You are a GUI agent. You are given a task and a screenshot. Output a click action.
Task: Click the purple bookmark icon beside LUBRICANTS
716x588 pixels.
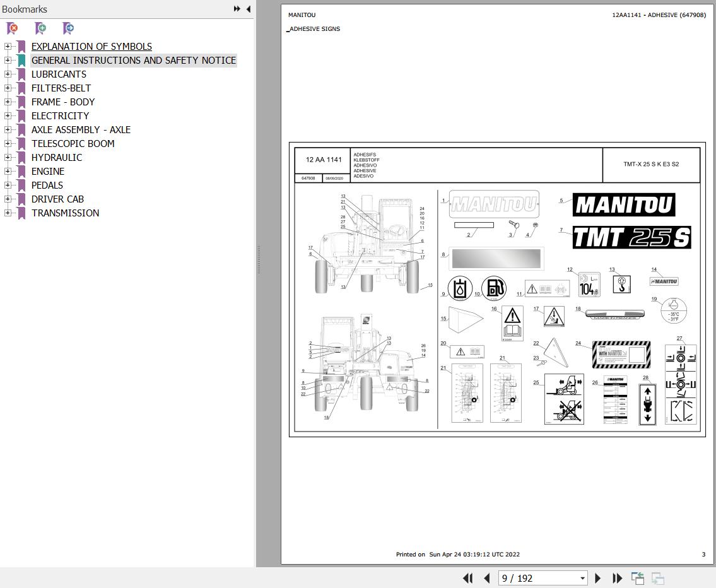21,74
